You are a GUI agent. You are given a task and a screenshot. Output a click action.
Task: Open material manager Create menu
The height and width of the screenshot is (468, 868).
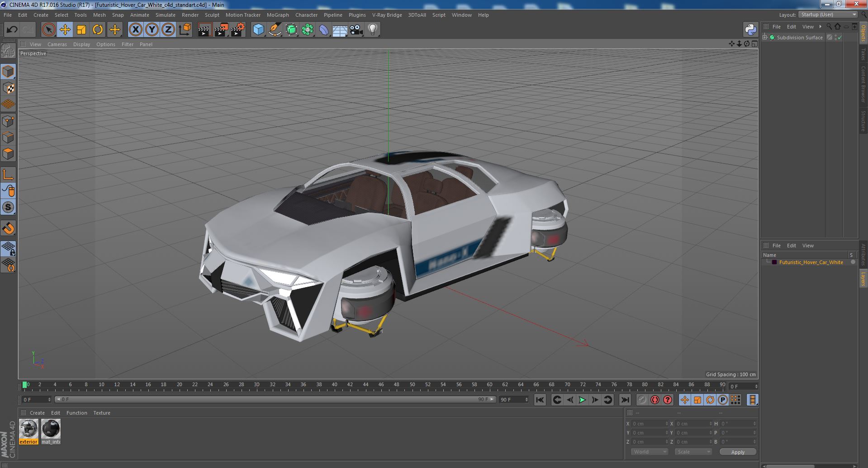pyautogui.click(x=37, y=413)
